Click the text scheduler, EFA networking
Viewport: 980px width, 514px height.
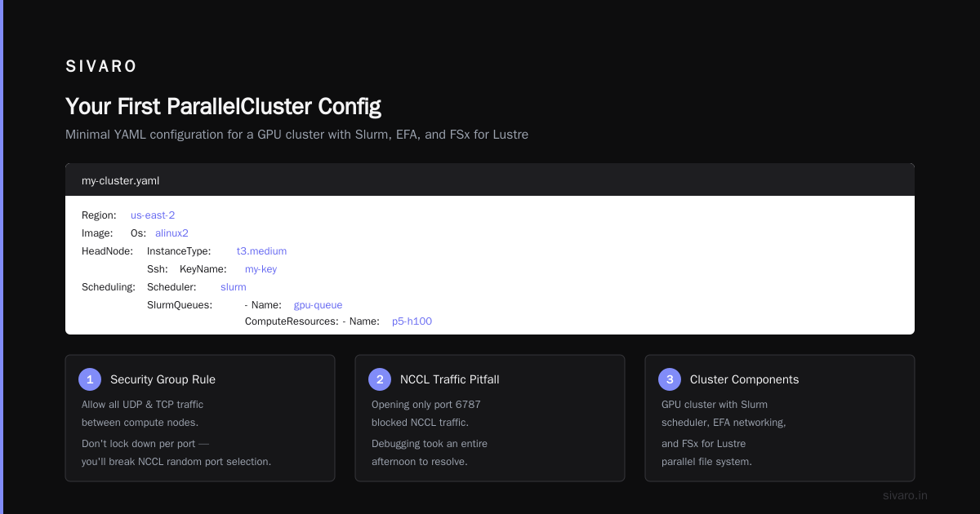pos(724,423)
